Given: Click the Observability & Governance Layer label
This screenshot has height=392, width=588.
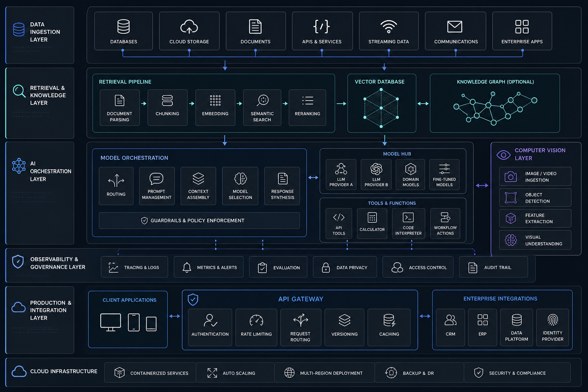Looking at the screenshot, I should click(58, 263).
